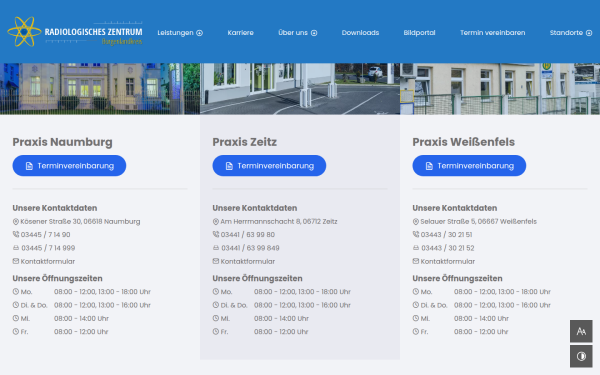Click the phone icon beside 03441 / 63 99 80
600x375 pixels.
216,234
